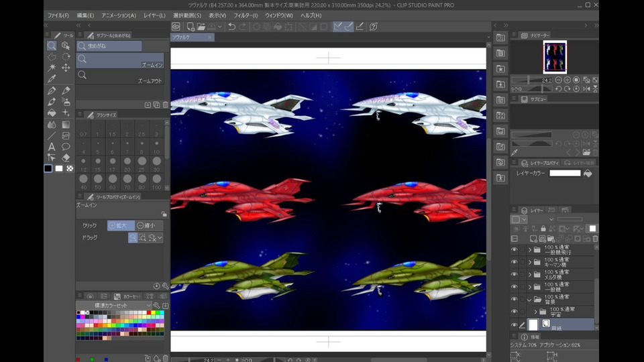
Task: Delete layer with trash icon in Layer panel
Action: pyautogui.click(x=595, y=239)
